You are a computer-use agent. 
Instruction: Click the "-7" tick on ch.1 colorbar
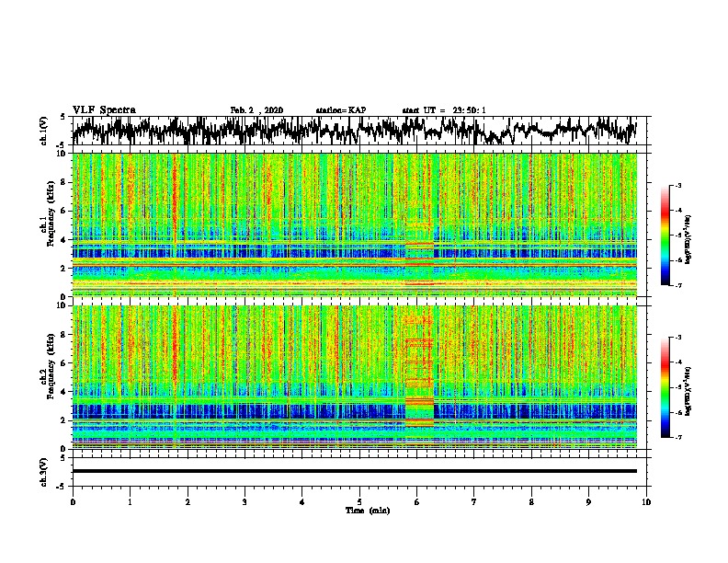pos(677,285)
